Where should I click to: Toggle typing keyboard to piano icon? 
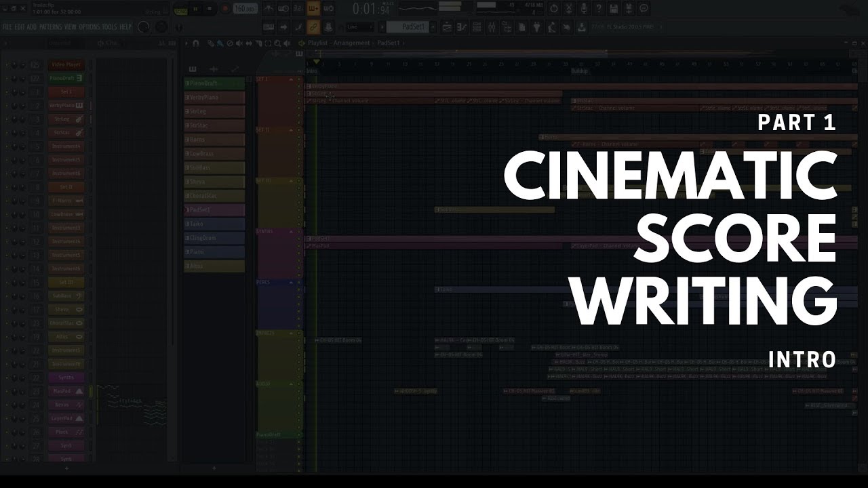point(269,27)
